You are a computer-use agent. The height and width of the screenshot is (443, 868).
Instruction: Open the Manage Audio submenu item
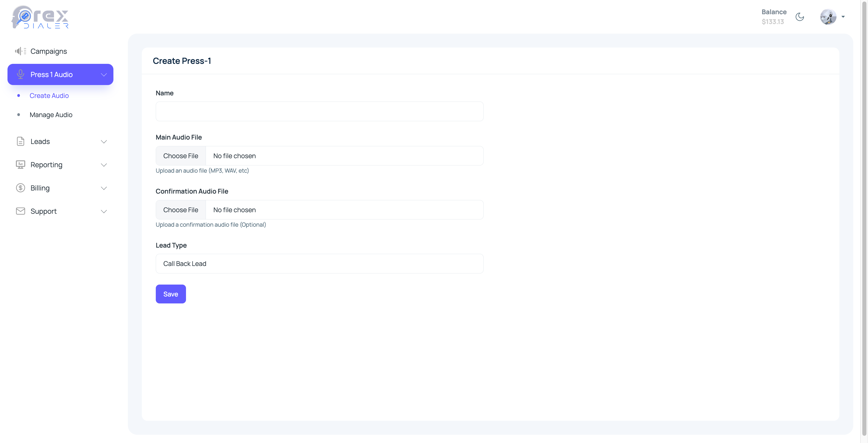click(51, 115)
